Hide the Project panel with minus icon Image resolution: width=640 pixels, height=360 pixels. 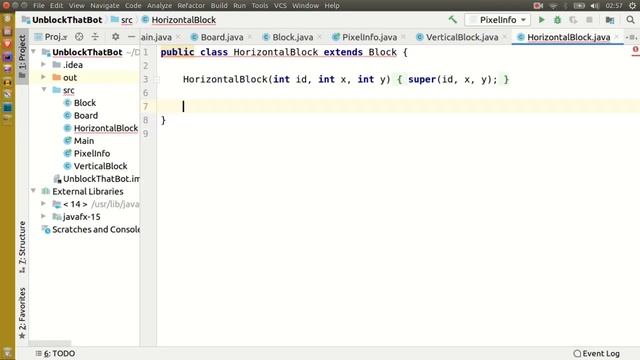coord(131,37)
